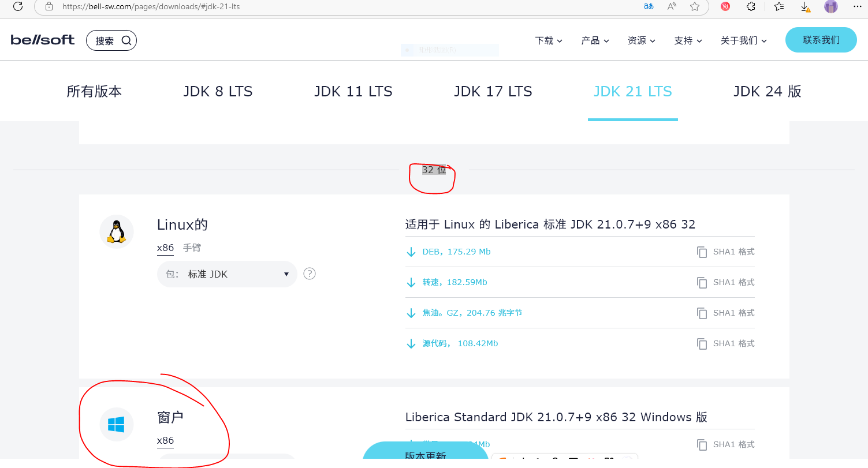Switch to the 所有版本 tab
Viewport: 868px width, 468px height.
coord(94,91)
